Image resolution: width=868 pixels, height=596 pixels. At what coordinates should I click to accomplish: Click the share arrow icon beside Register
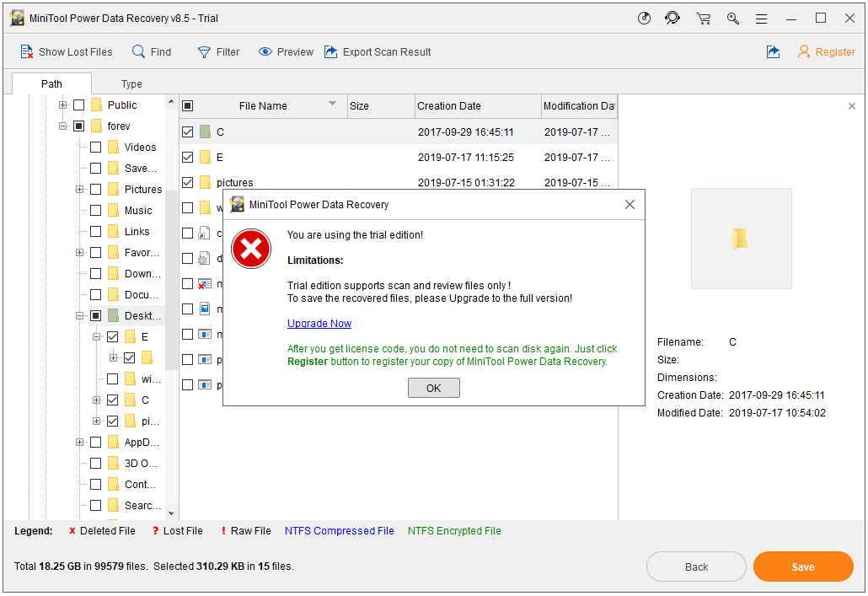coord(773,52)
